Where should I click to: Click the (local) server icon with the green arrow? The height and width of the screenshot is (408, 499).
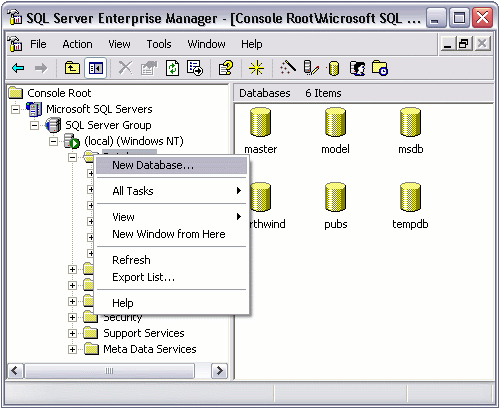[x=72, y=141]
